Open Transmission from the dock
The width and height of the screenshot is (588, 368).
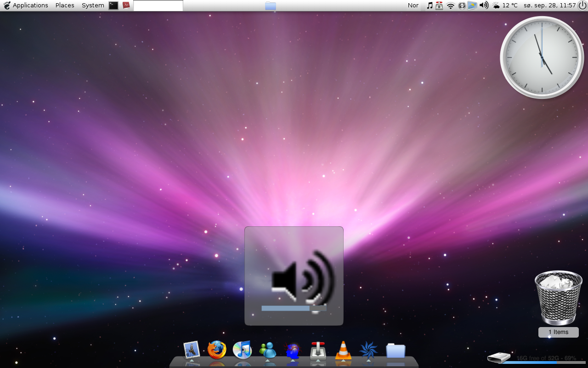[x=318, y=351]
